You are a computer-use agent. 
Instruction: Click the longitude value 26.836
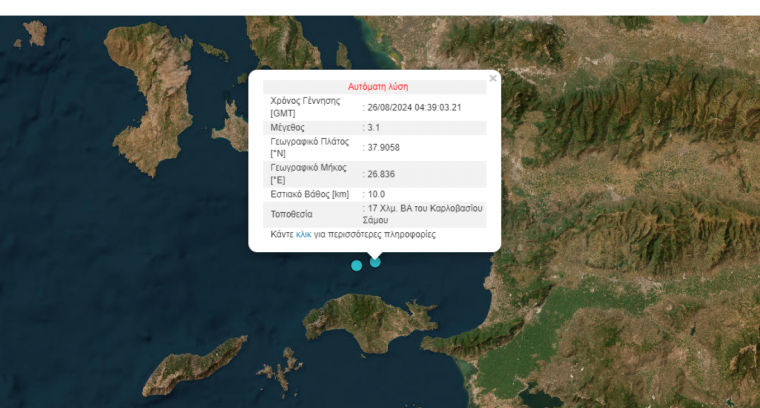381,174
